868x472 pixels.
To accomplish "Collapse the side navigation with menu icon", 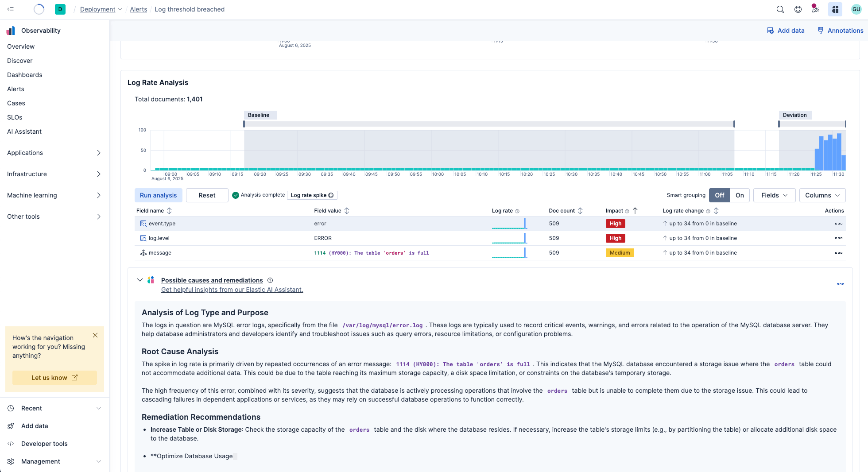I will 11,9.
